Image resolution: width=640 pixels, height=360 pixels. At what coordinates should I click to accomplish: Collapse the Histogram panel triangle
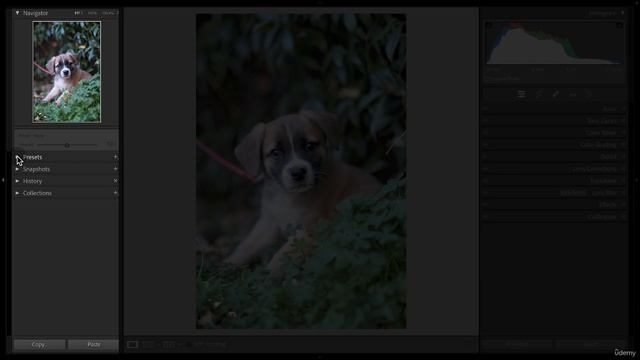[622, 13]
